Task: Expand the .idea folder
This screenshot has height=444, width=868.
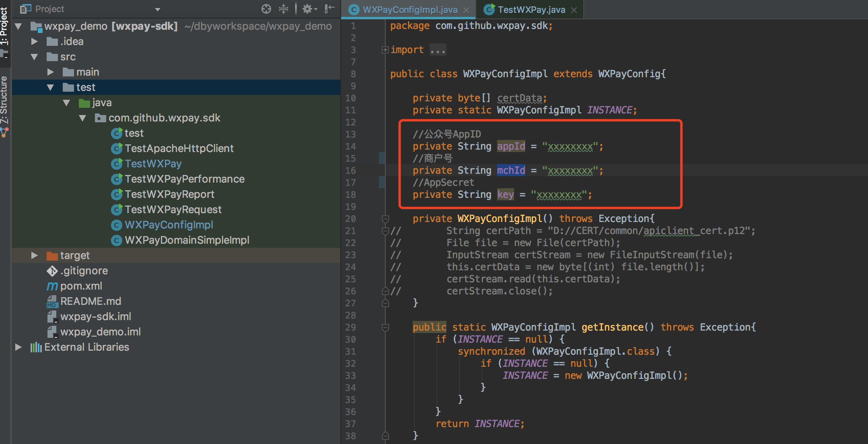Action: click(35, 41)
